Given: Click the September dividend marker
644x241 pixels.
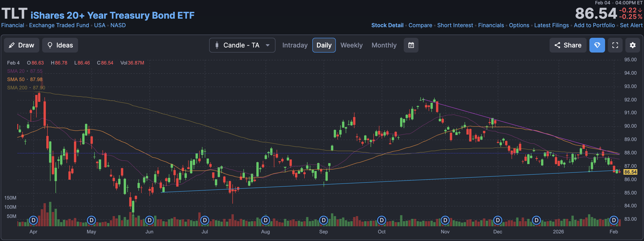Looking at the screenshot, I should coord(324,220).
